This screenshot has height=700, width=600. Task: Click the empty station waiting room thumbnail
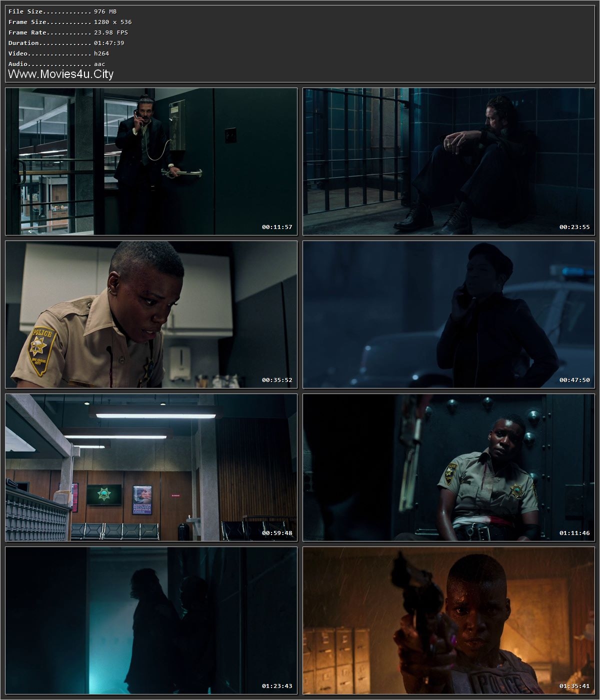point(150,467)
